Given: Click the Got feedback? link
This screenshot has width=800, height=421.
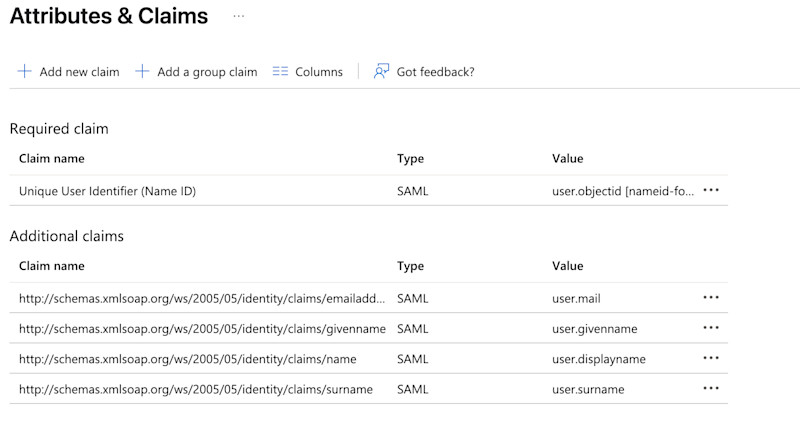Looking at the screenshot, I should [x=435, y=72].
